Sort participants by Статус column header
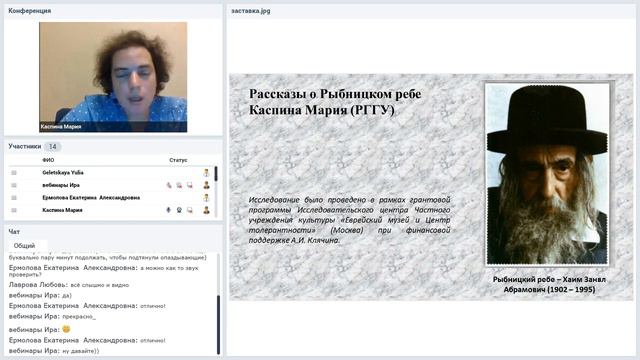This screenshot has height=360, width=640. [x=178, y=160]
